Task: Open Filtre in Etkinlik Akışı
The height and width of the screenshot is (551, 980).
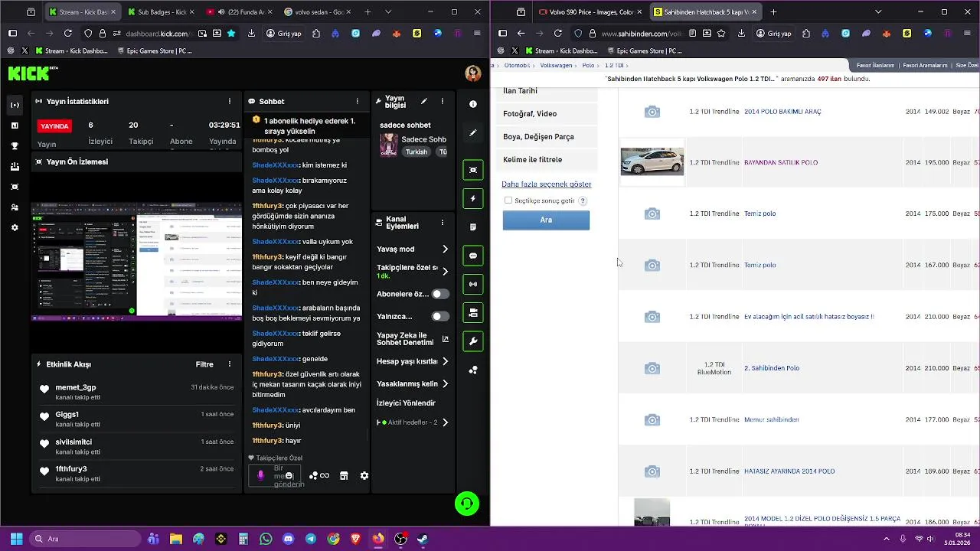Action: 204,364
